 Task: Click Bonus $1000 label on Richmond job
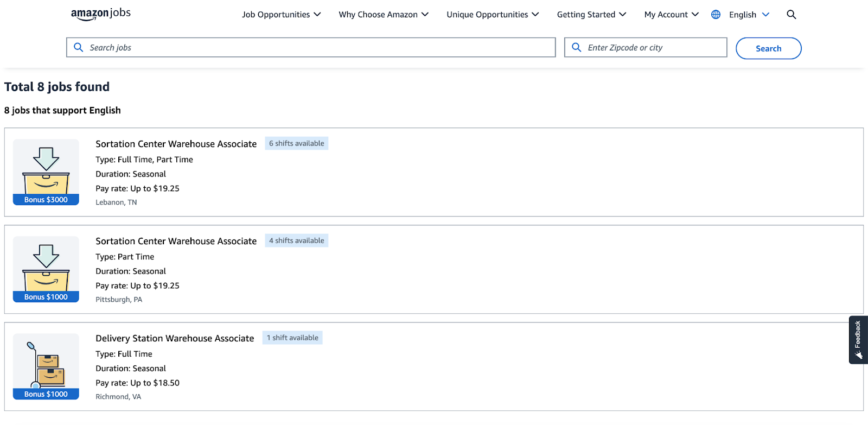[46, 394]
